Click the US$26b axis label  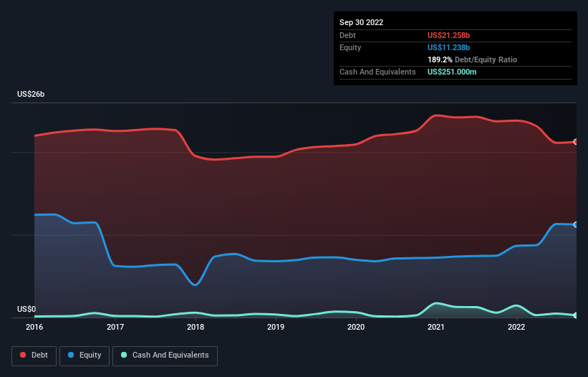click(x=31, y=94)
